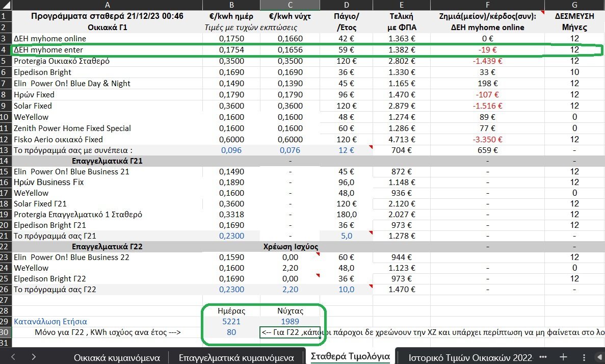Select the 0,076 night price cell

[290, 150]
